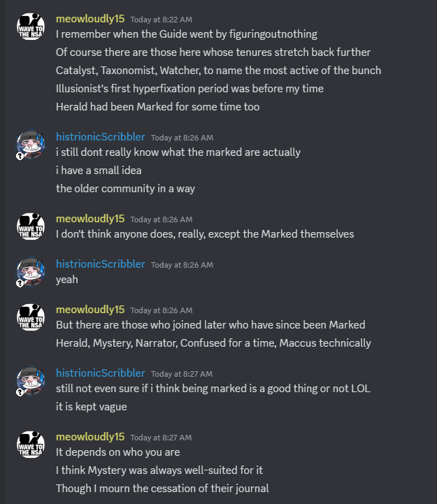This screenshot has height=504, width=437.
Task: Select the message starting "Herald, Mystery, Narrator"
Action: 213,343
